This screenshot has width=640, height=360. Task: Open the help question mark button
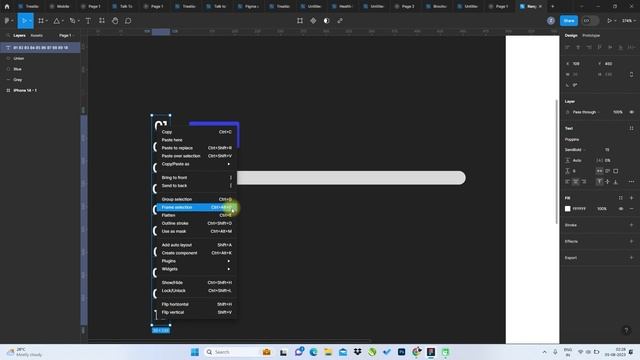click(626, 331)
